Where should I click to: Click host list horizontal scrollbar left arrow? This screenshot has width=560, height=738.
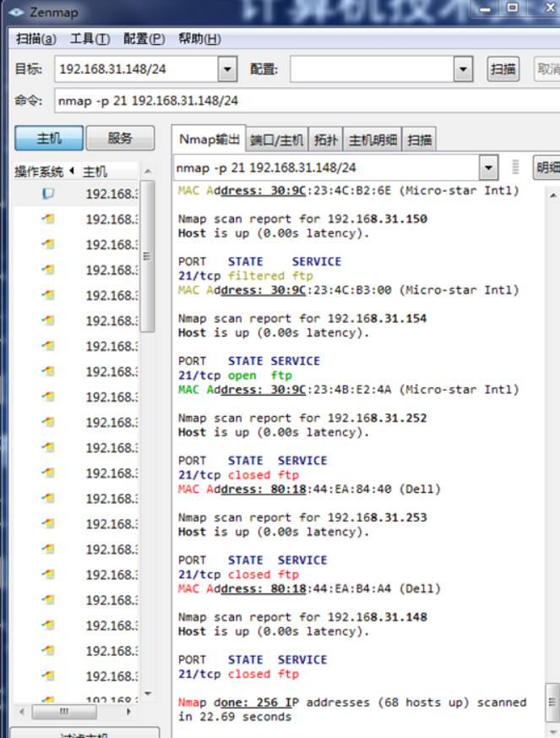click(22, 712)
